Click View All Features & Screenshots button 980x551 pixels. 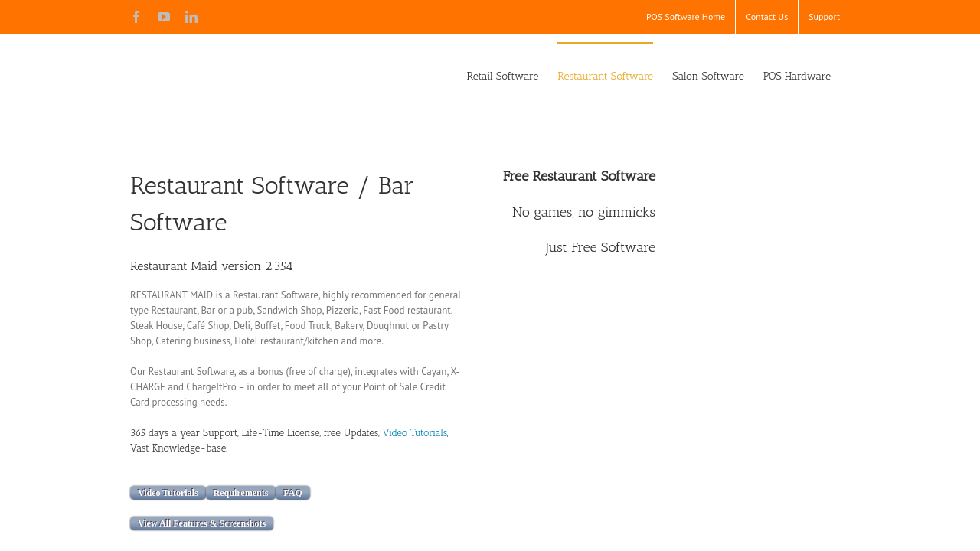coord(201,523)
